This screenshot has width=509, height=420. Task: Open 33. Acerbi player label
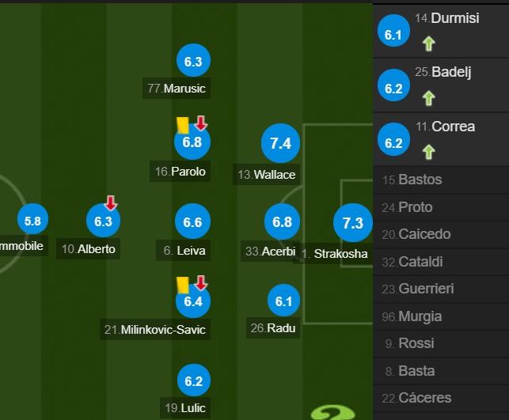click(270, 252)
